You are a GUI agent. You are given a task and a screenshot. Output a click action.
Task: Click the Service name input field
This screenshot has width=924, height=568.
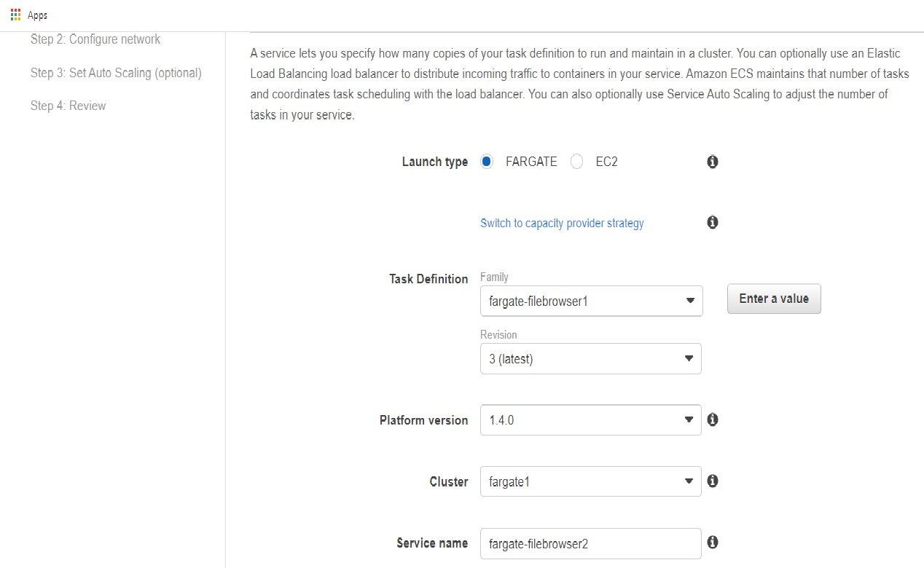pos(590,543)
